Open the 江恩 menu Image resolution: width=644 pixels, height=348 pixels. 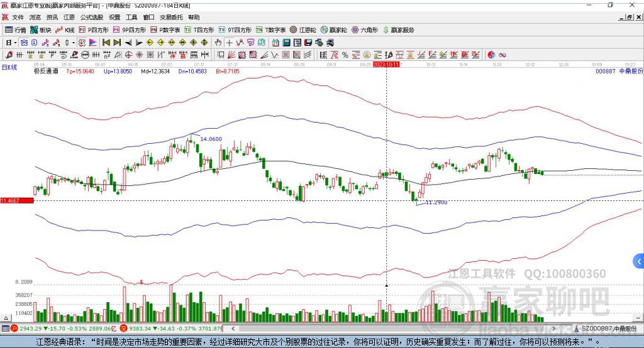pos(69,17)
